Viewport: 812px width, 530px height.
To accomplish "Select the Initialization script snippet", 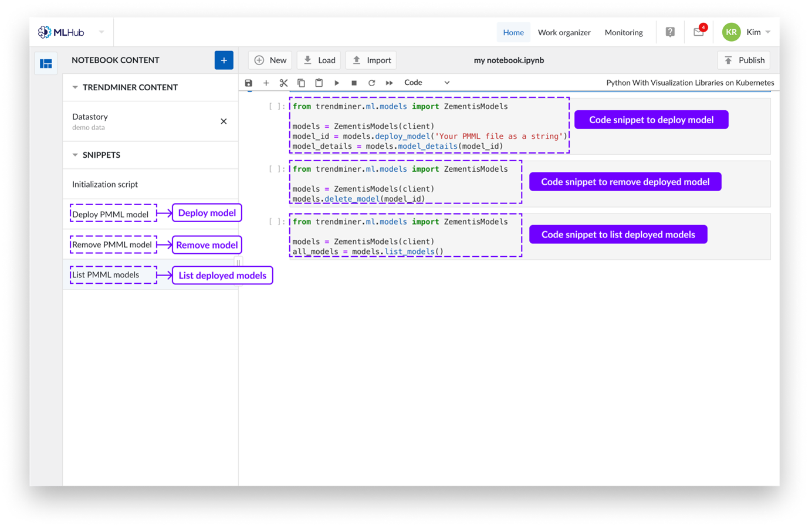I will pos(105,184).
